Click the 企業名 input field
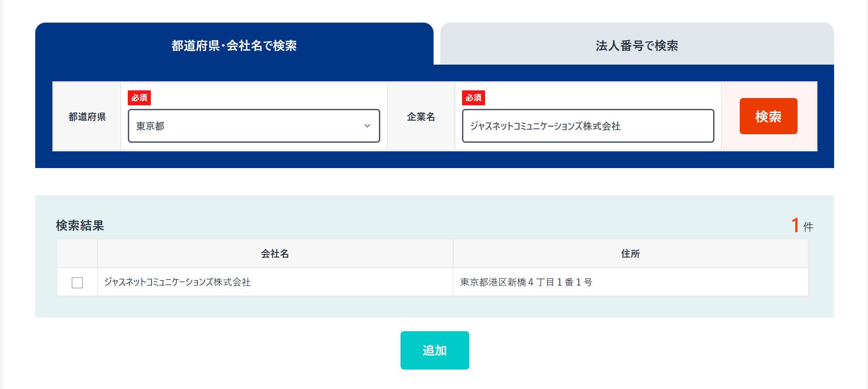The width and height of the screenshot is (868, 389). (x=588, y=126)
